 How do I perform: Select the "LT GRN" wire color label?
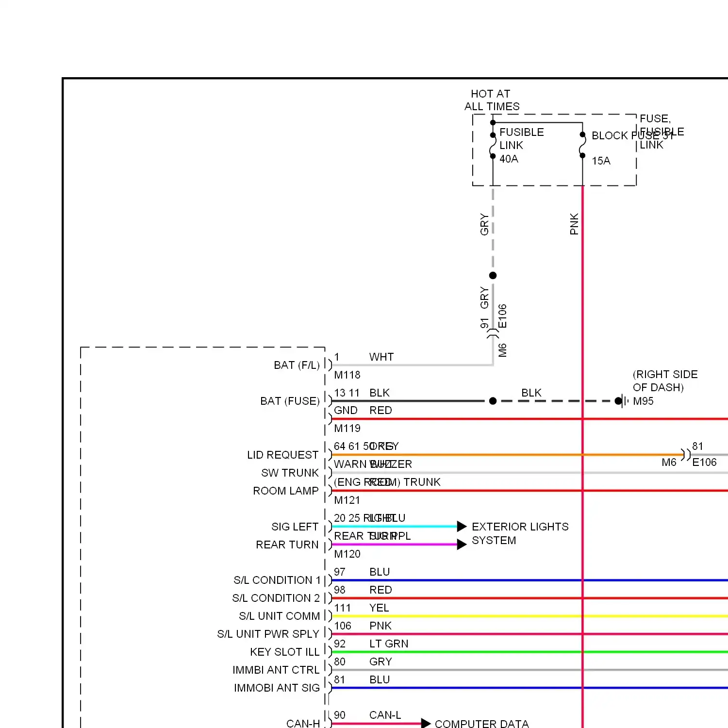point(389,644)
